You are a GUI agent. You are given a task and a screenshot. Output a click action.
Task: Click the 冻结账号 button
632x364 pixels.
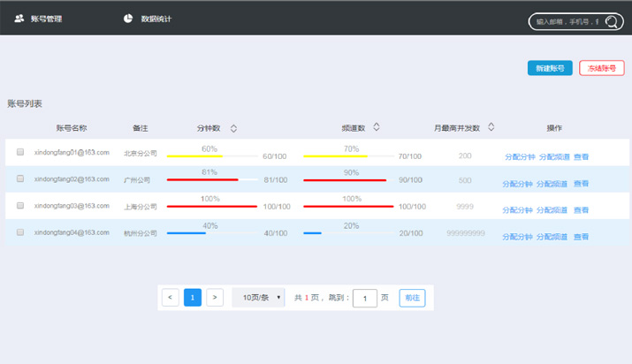click(601, 68)
